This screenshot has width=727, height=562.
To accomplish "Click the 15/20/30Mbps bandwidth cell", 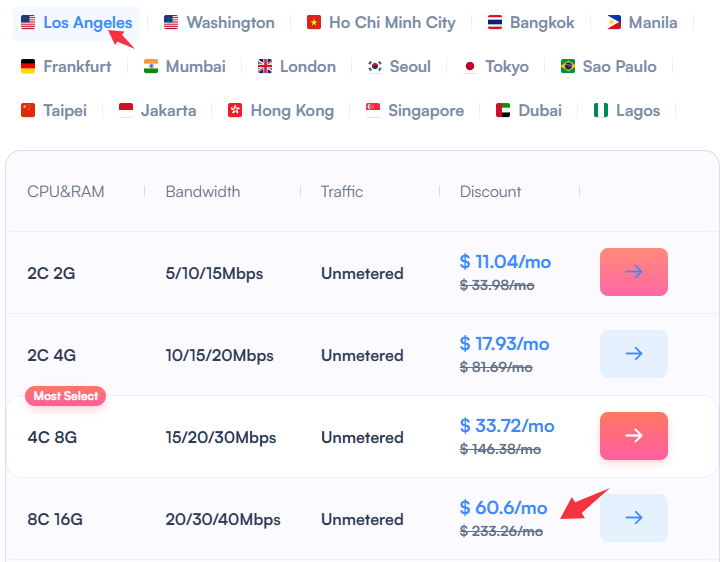I will (221, 437).
